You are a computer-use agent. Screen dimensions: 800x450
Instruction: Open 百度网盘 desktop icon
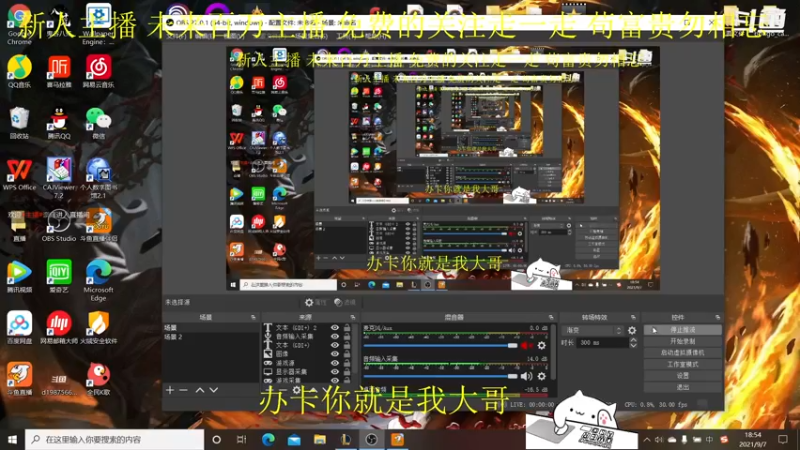click(x=19, y=327)
